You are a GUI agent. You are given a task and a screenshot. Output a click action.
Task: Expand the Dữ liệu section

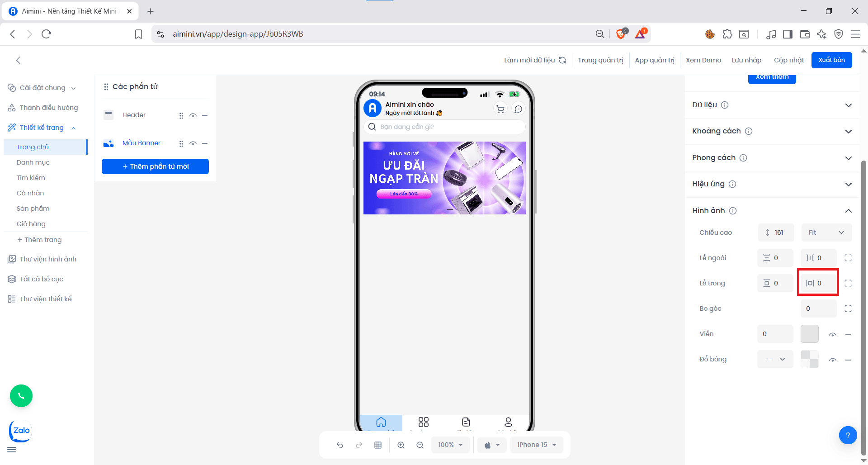(x=849, y=104)
